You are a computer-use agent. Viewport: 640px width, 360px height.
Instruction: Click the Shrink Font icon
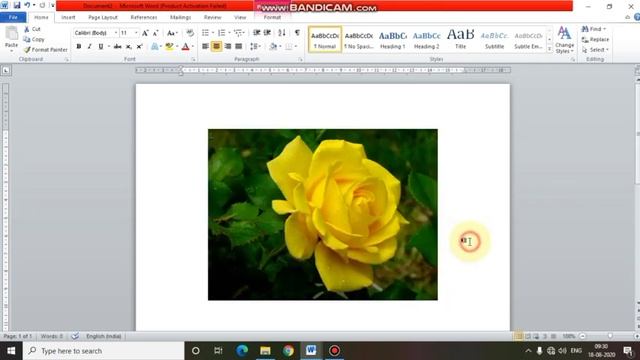tap(156, 33)
